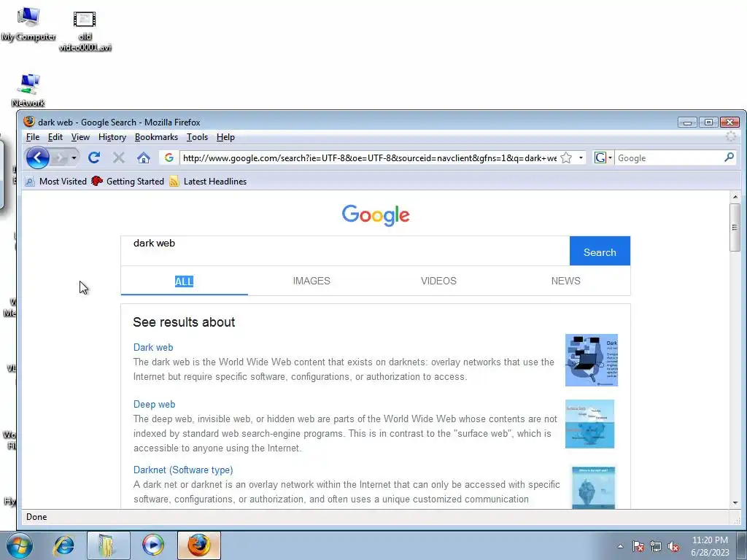This screenshot has height=560, width=747.
Task: Open the Help menu
Action: pos(225,137)
